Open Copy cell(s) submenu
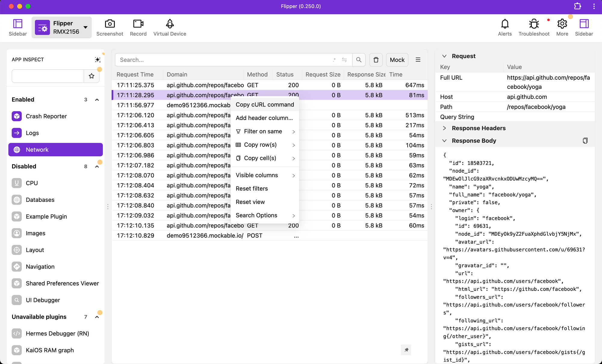Screen dimensions: 602x364 pyautogui.click(x=265, y=158)
